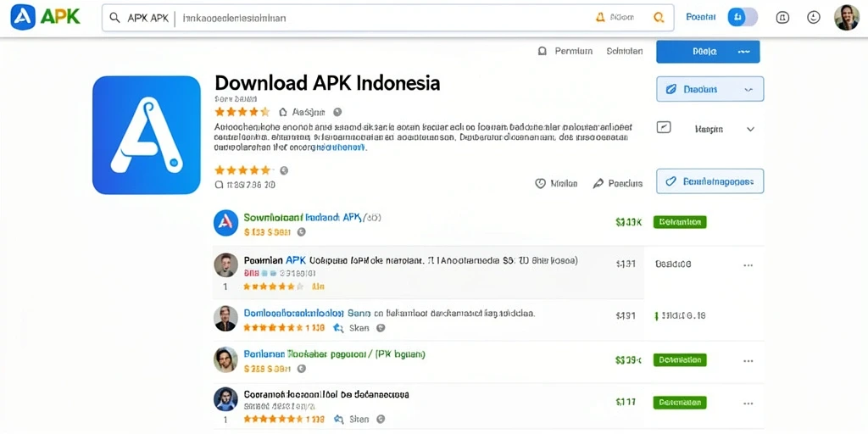868x434 pixels.
Task: Click the solid blue button below the header
Action: [708, 52]
